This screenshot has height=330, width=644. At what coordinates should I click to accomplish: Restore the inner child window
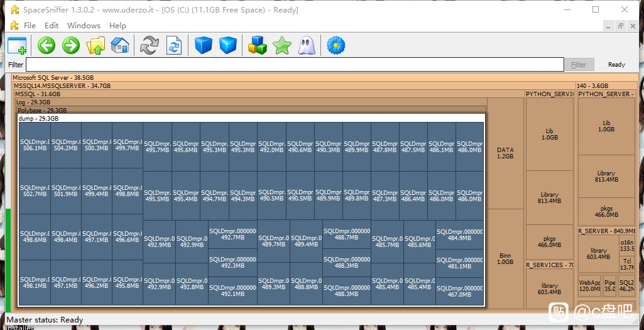[621, 26]
